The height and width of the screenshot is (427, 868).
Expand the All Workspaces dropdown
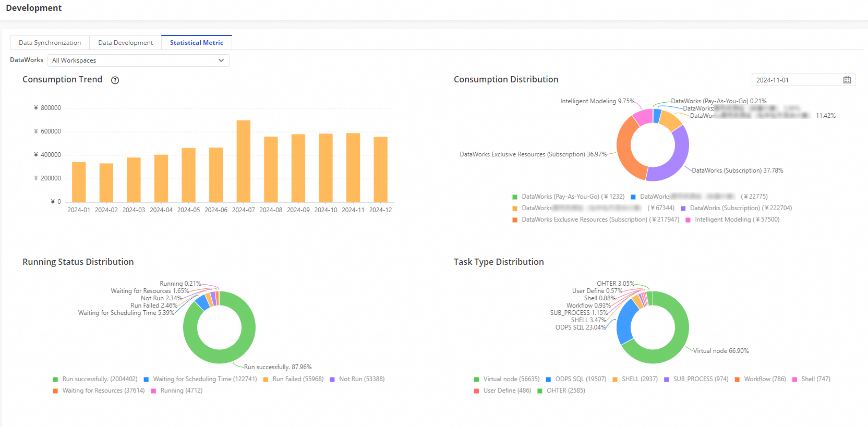click(139, 60)
